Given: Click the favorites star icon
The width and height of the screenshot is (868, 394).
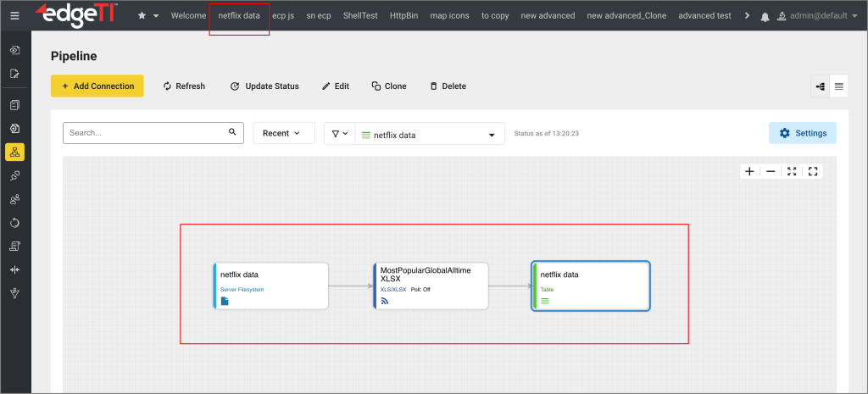Looking at the screenshot, I should click(142, 16).
